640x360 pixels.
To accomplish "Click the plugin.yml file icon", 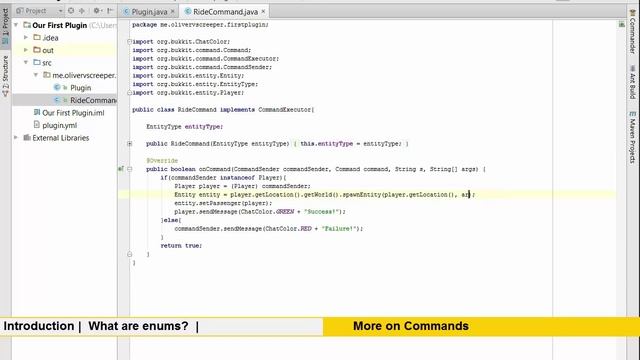I will [37, 125].
